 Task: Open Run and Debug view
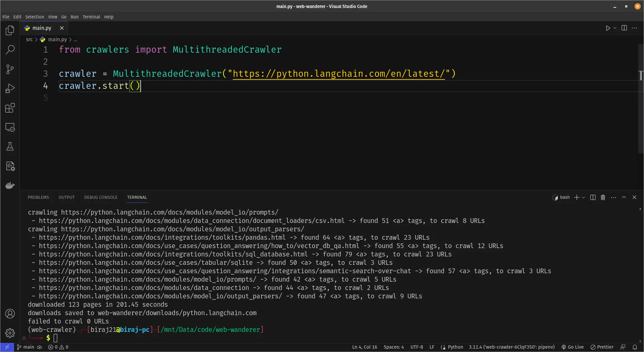[x=10, y=89]
